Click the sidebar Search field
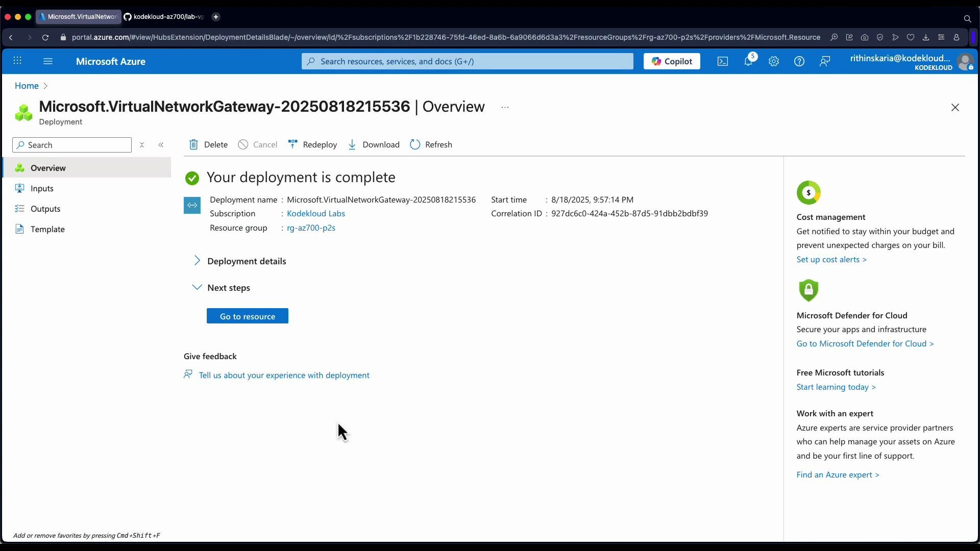 pyautogui.click(x=72, y=145)
